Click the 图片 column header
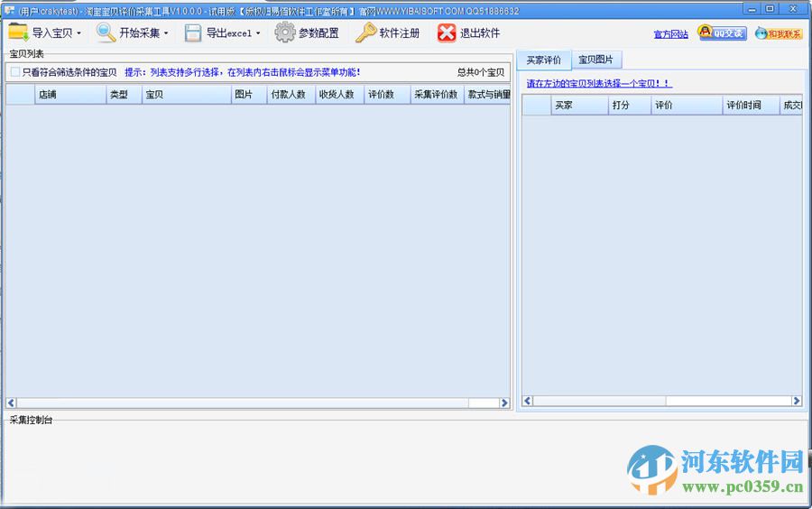 (249, 94)
